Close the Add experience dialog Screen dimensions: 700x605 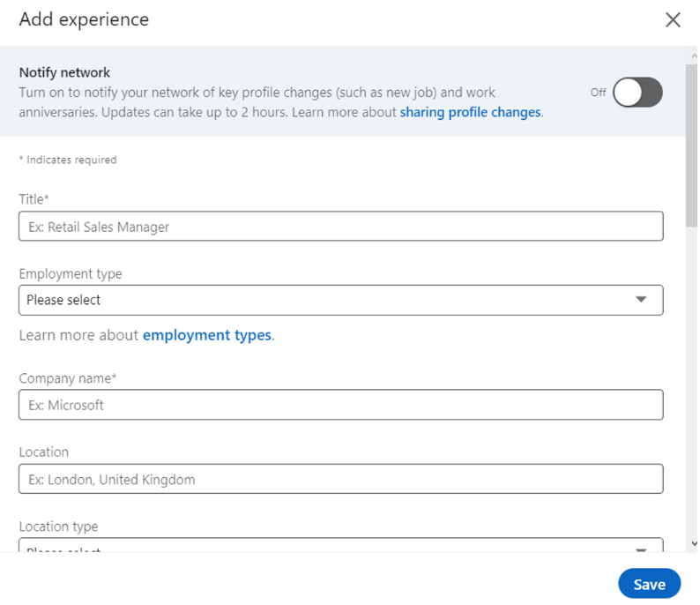click(x=673, y=19)
